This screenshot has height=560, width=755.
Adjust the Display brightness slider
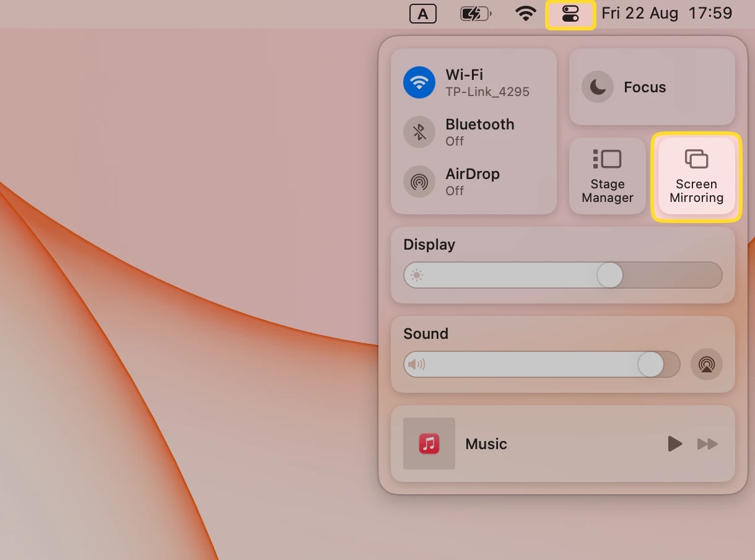pyautogui.click(x=609, y=274)
